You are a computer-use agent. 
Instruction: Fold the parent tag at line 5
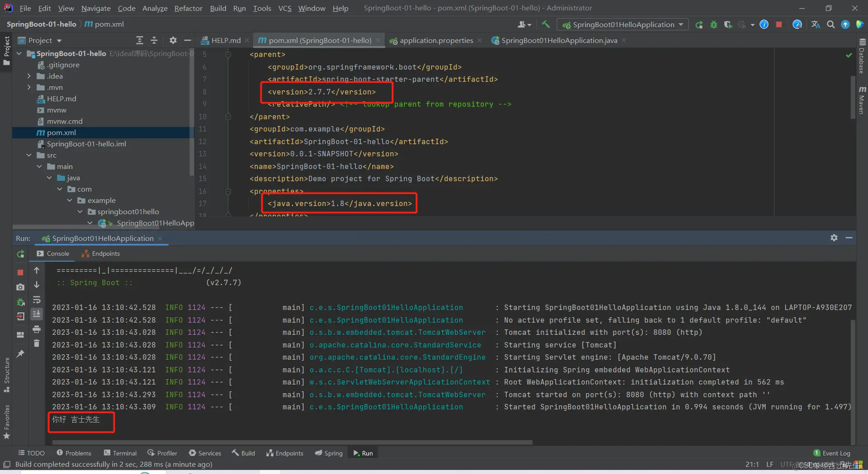228,55
